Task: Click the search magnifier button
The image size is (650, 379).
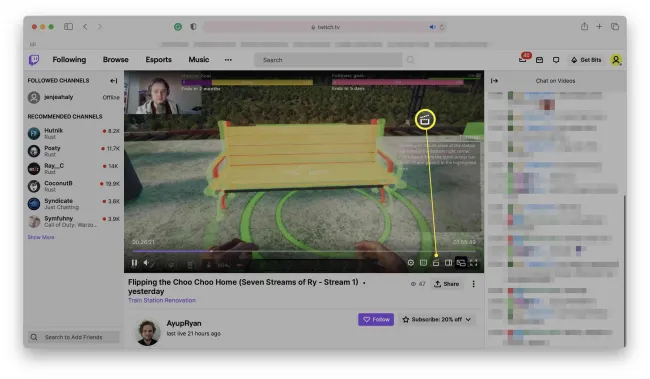Action: click(410, 60)
